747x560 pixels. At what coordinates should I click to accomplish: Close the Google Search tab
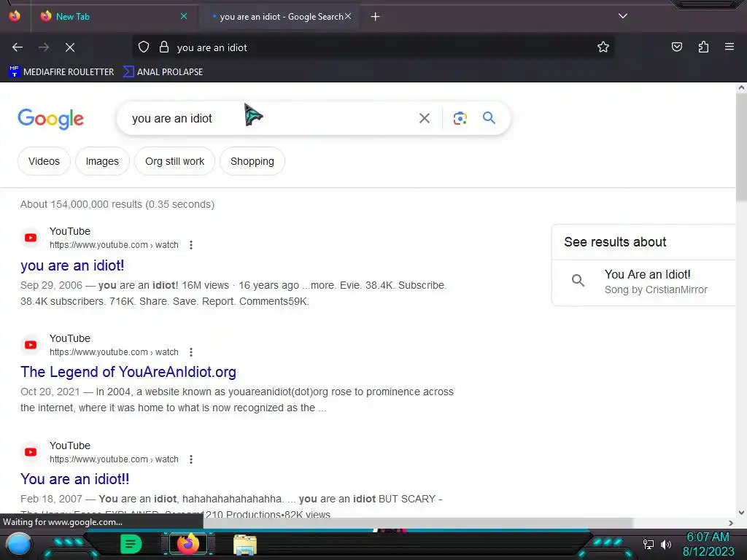click(x=348, y=17)
